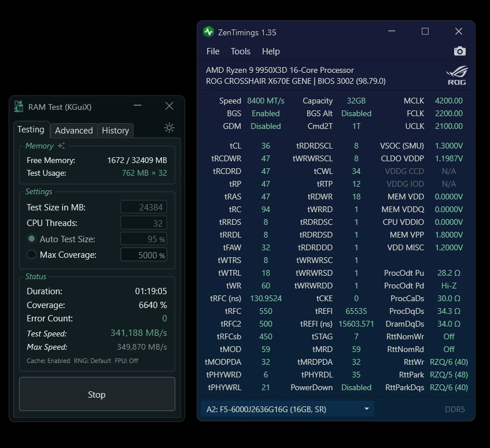Toggle theme with the sun icon
490x448 pixels.
(x=169, y=128)
